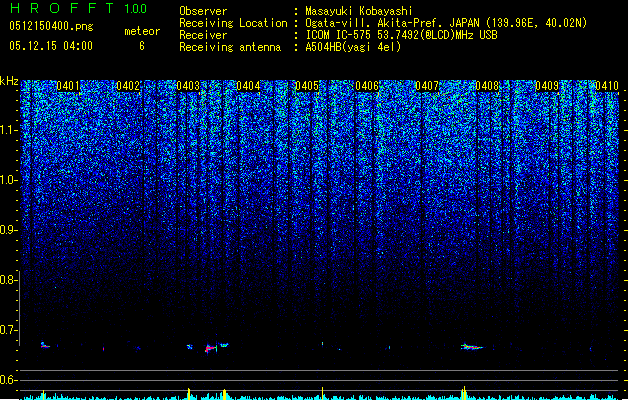Click the 0410 time marker
629x400 pixels.
point(607,86)
